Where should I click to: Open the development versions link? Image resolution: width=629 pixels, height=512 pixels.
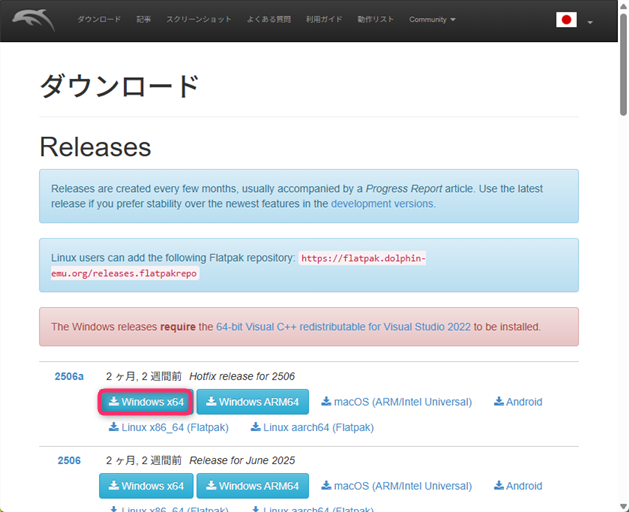[x=382, y=203]
